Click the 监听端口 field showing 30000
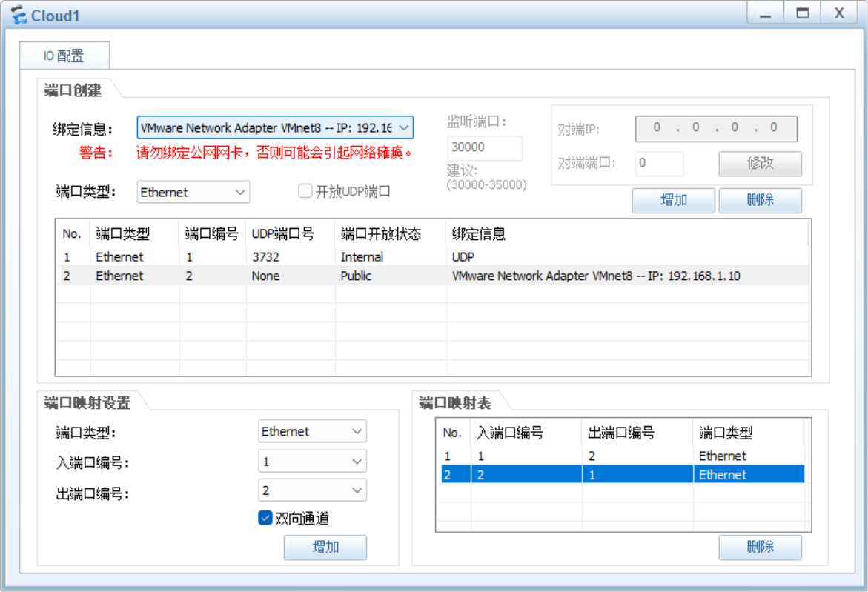 484,147
